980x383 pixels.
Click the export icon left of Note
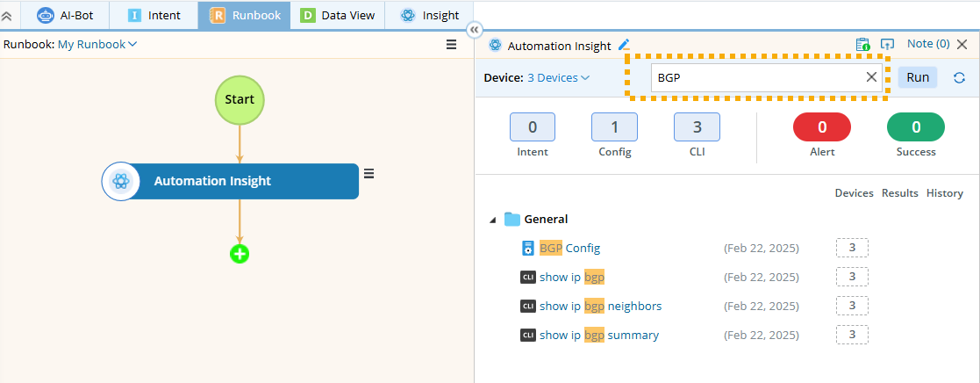coord(887,44)
